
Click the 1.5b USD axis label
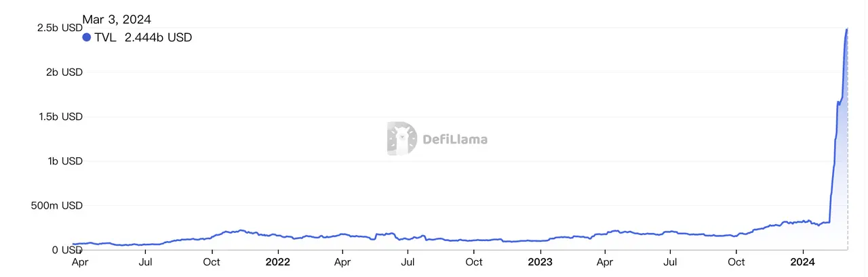pyautogui.click(x=60, y=116)
